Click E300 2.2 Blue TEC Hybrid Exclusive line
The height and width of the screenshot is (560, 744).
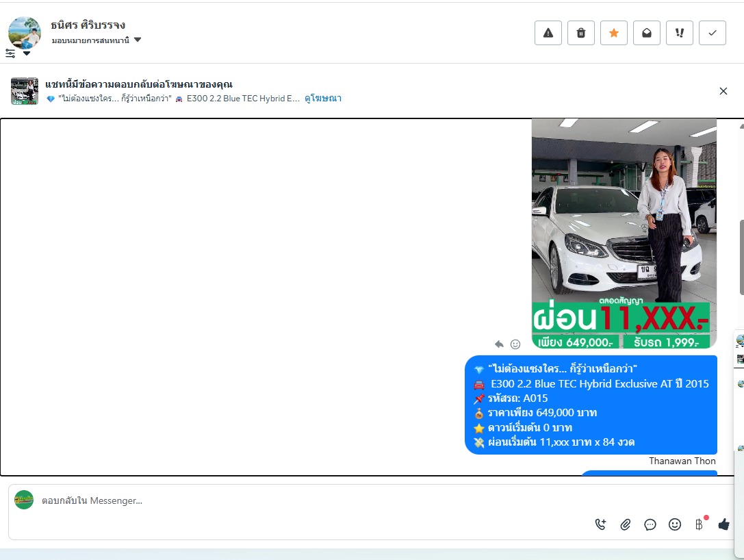pyautogui.click(x=600, y=383)
